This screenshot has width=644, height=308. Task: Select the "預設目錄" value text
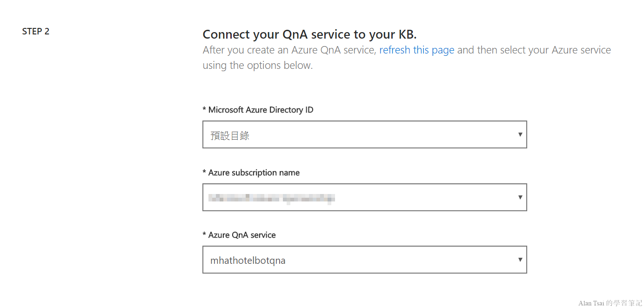pyautogui.click(x=230, y=136)
